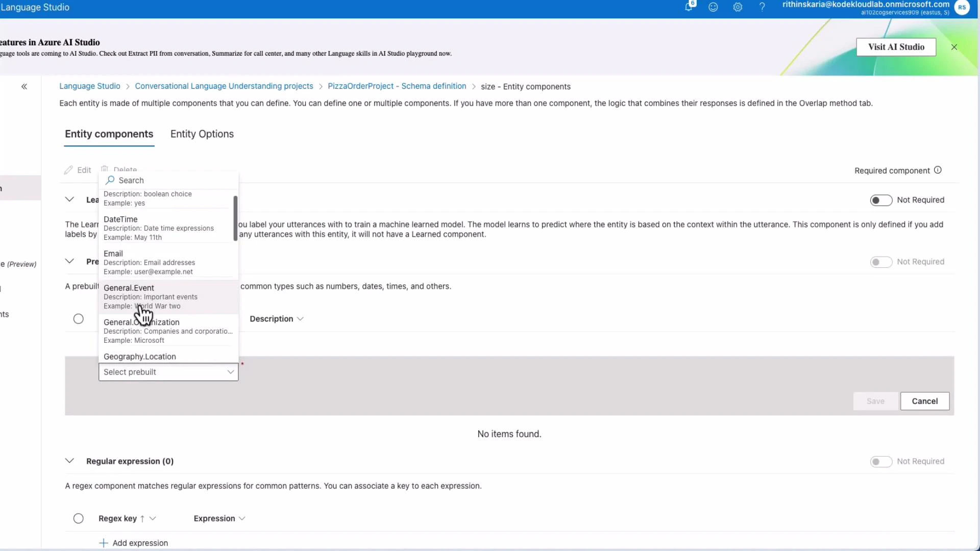Viewport: 980px width, 551px height.
Task: Click the smiley feedback icon
Action: (x=713, y=7)
